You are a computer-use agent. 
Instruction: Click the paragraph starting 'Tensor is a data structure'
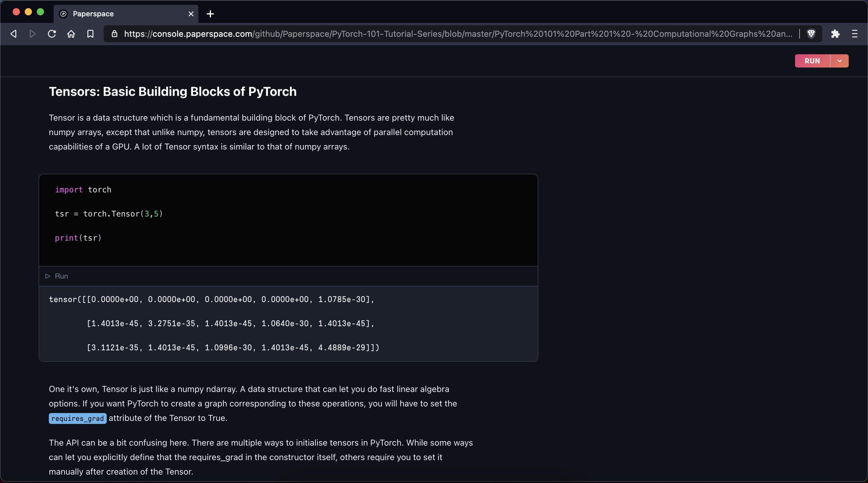point(251,132)
